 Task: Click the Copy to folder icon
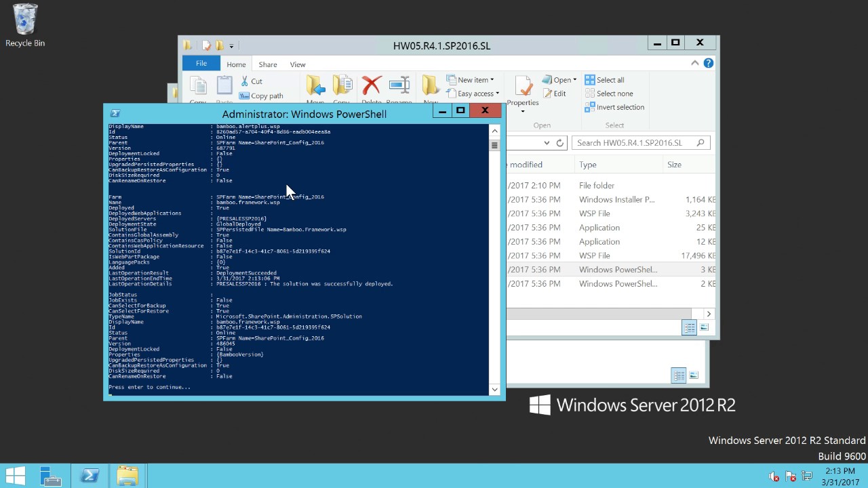coord(342,85)
